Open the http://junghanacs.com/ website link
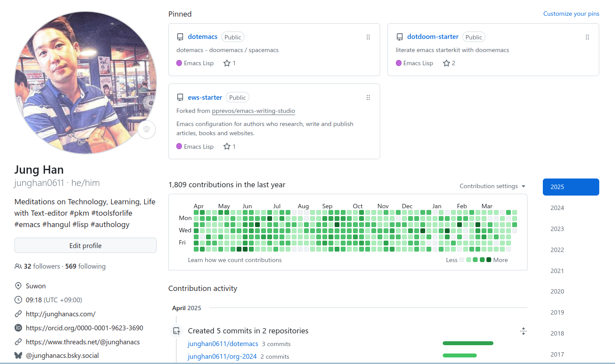Screen dimensions: 615x364 (60, 314)
